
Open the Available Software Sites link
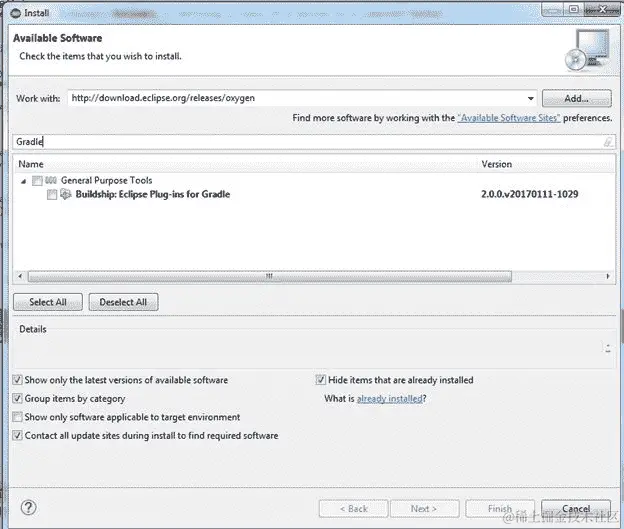click(509, 118)
